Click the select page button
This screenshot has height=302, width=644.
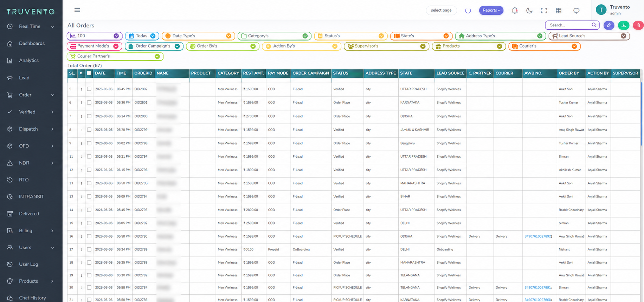441,10
